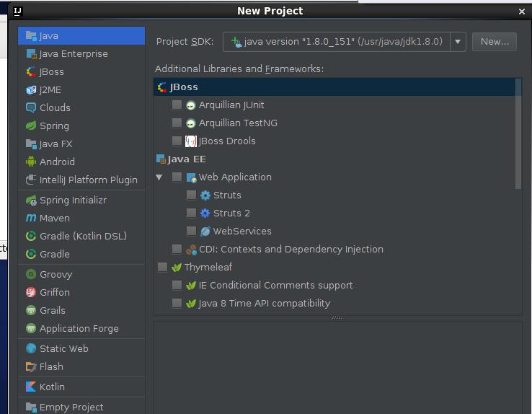Select the Kotlin icon
This screenshot has width=532, height=414.
(x=31, y=387)
